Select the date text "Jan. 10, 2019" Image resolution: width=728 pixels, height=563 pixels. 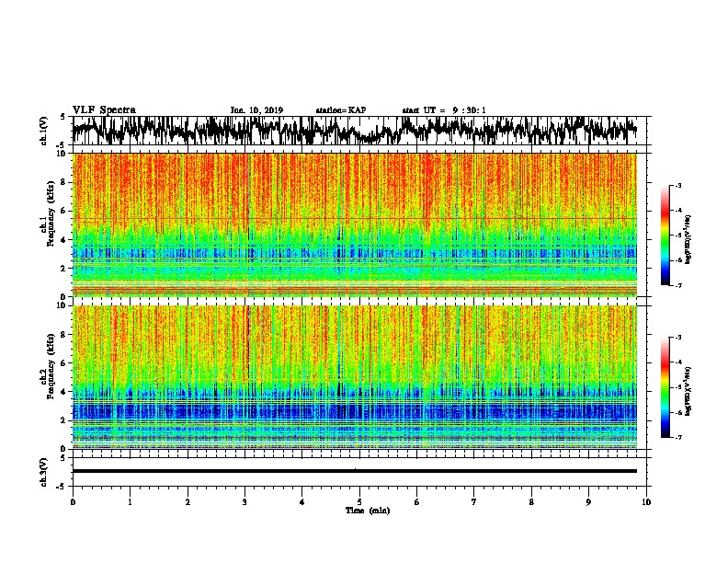coord(256,110)
